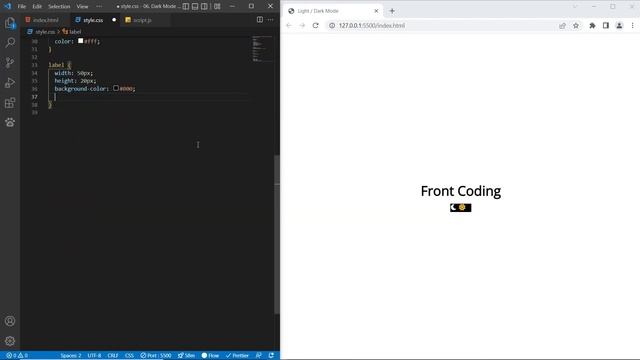Screen dimensions: 640x360
Task: Open the Customize Layout control
Action: 217,6
